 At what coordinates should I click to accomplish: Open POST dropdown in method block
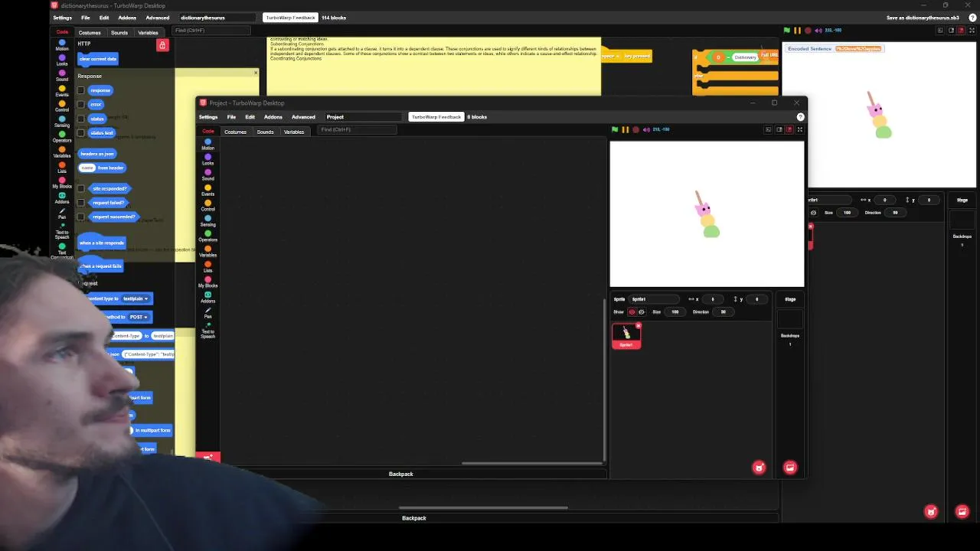click(x=139, y=317)
